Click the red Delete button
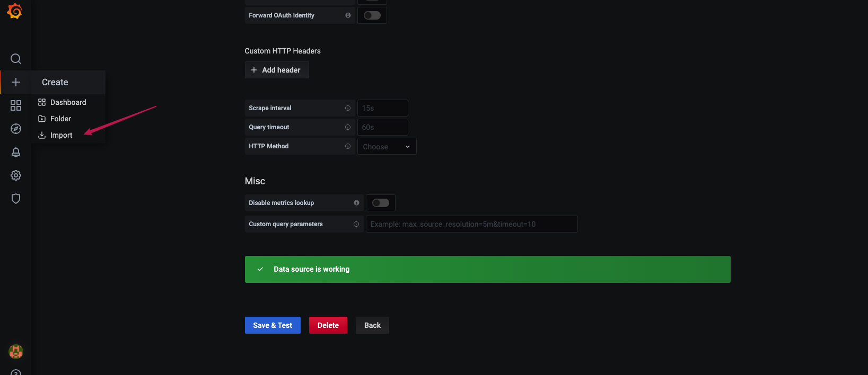Viewport: 868px width, 375px height. click(328, 325)
